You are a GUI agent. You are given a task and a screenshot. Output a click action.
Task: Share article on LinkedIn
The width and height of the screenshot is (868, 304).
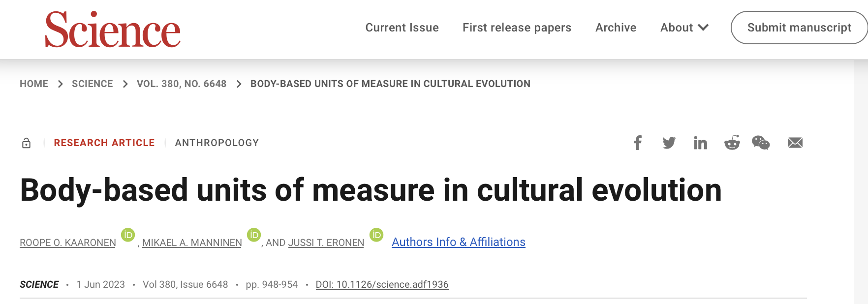coord(700,143)
